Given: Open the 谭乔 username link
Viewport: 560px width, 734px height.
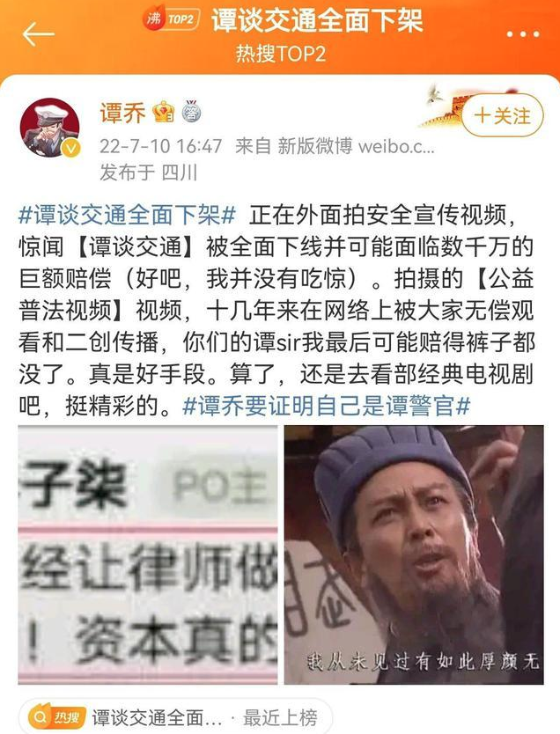Looking at the screenshot, I should click(122, 113).
